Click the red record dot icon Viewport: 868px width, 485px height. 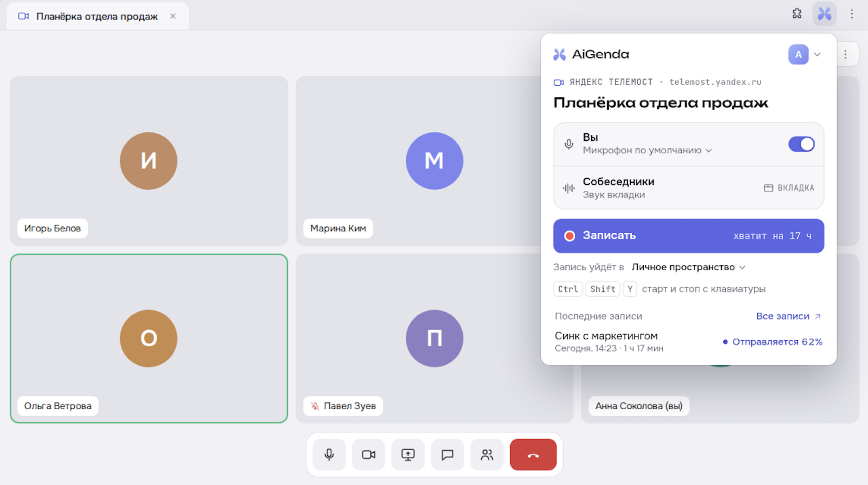[569, 236]
